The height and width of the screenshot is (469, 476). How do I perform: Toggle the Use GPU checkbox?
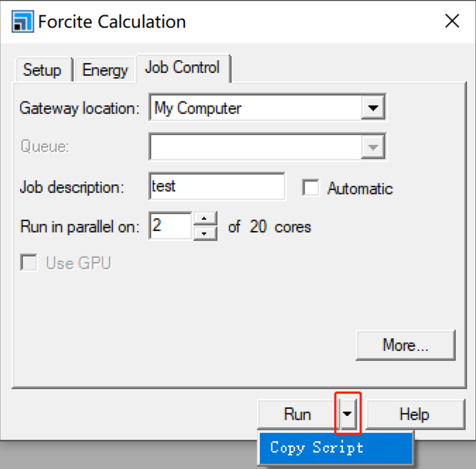pos(29,263)
